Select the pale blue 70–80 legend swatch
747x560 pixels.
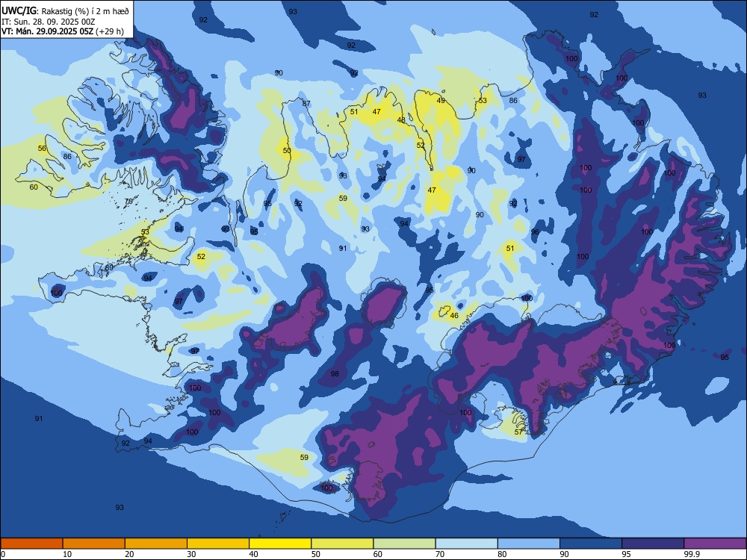pos(466,544)
